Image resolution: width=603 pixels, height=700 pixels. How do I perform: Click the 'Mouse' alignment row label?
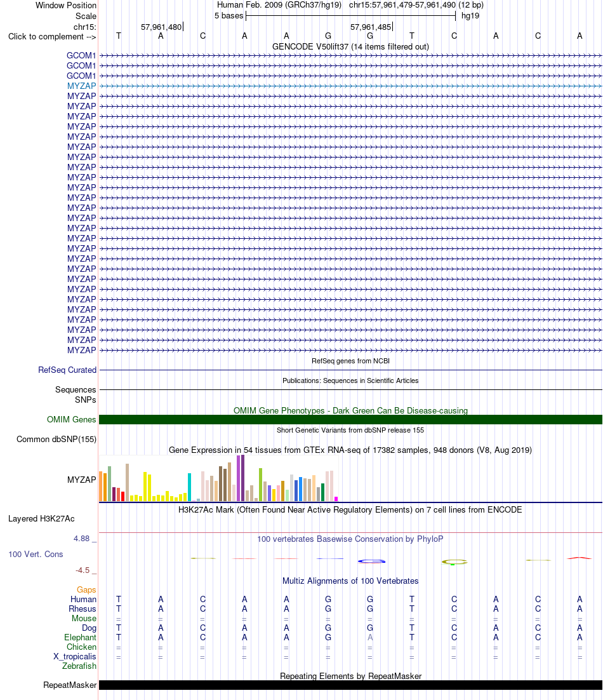(84, 618)
